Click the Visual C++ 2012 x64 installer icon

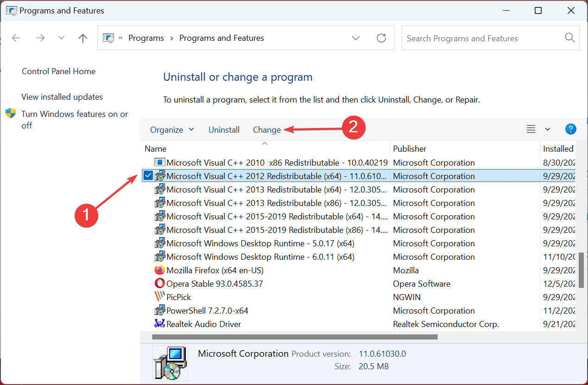pos(159,176)
